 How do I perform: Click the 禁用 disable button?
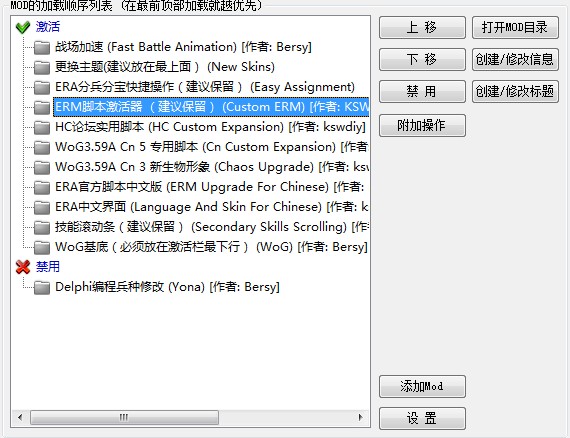tap(422, 91)
